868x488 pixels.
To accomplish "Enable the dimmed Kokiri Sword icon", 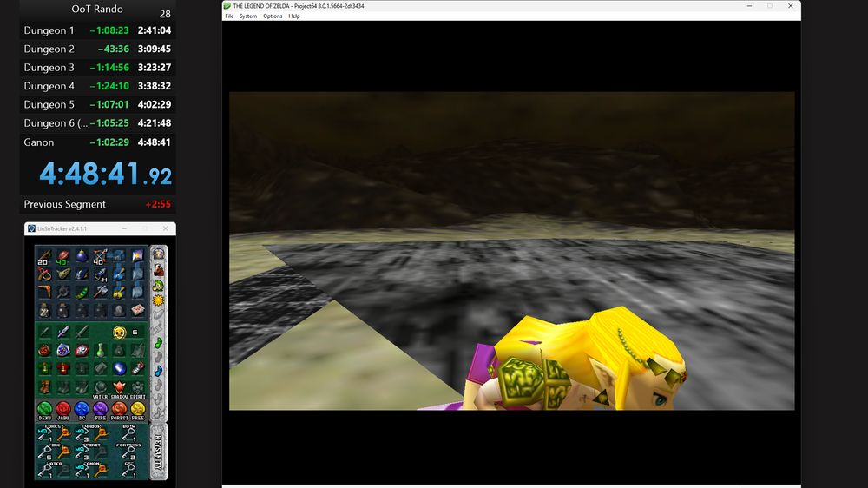I will 43,333.
